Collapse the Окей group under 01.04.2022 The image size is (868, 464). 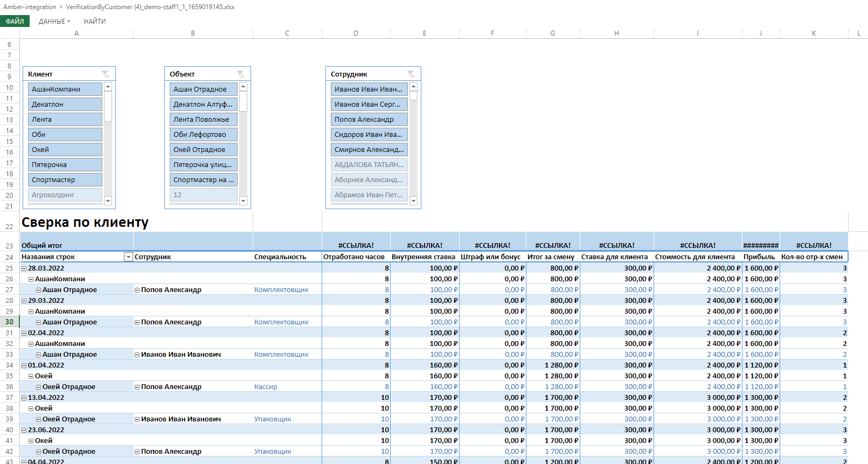coord(31,376)
